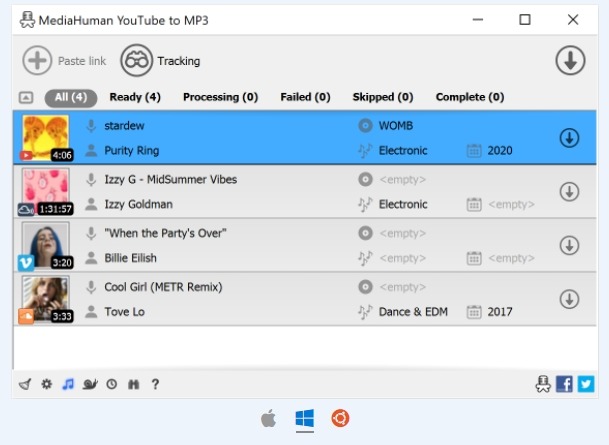Image resolution: width=609 pixels, height=445 pixels.
Task: Click the year '2017' in Tove Lo row
Action: pos(500,312)
